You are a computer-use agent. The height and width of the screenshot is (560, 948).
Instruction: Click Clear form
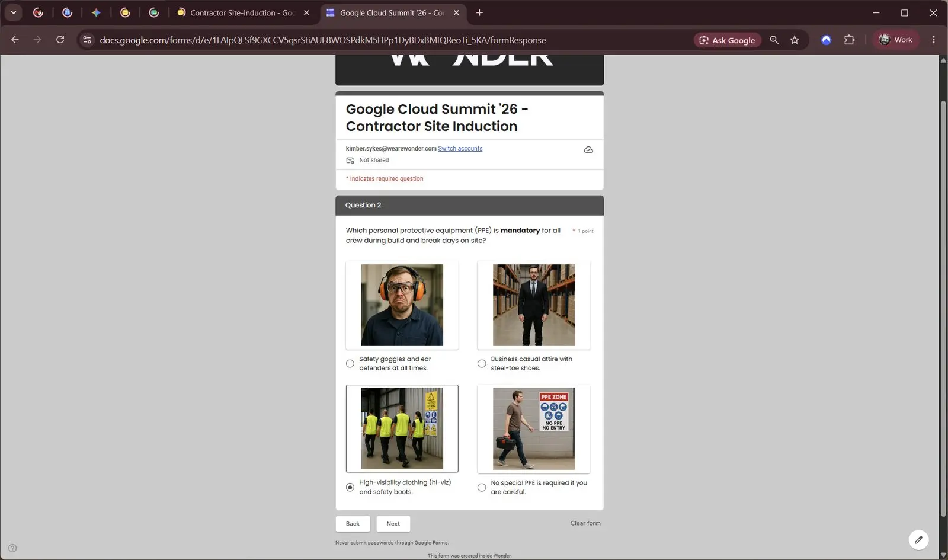tap(585, 523)
